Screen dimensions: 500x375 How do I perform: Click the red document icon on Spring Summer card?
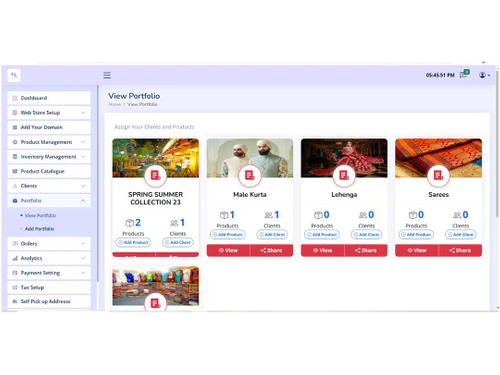coord(155,175)
